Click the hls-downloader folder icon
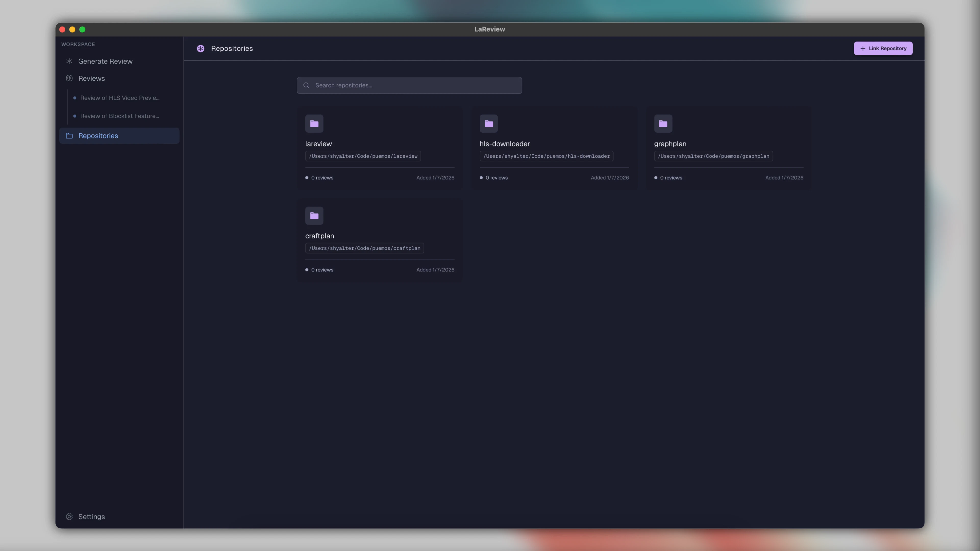 point(489,123)
